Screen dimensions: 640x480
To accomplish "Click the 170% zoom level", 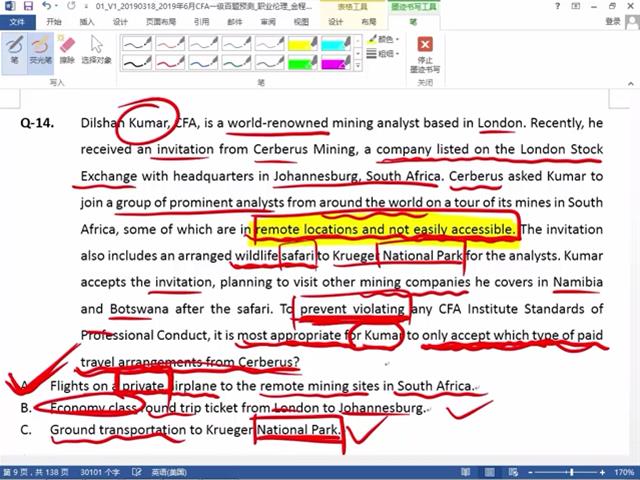I will pyautogui.click(x=623, y=472).
